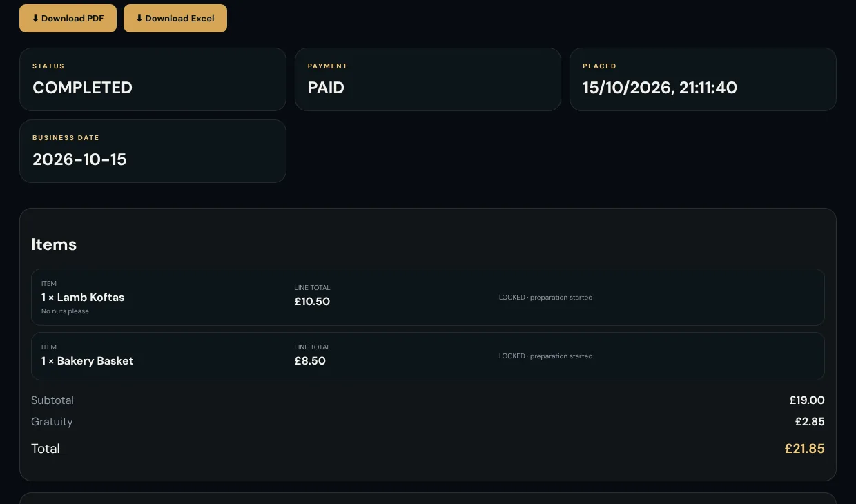Viewport: 856px width, 504px height.
Task: Click the business date 2026-10-15
Action: [79, 159]
